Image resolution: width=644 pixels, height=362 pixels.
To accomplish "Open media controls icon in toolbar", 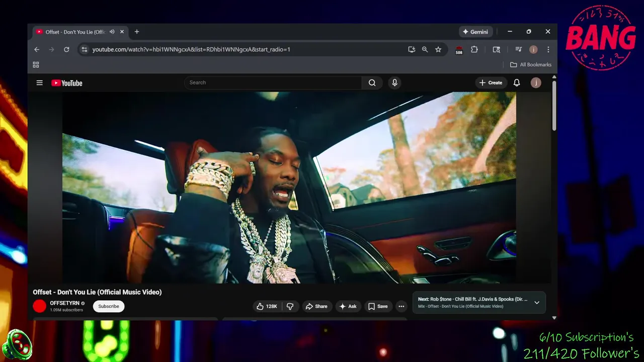I will 518,49.
